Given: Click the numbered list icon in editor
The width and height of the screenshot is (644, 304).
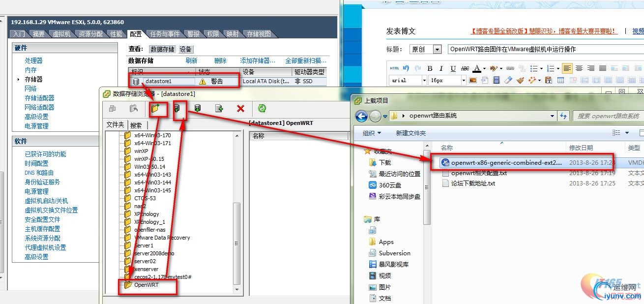Looking at the screenshot, I should [x=551, y=68].
